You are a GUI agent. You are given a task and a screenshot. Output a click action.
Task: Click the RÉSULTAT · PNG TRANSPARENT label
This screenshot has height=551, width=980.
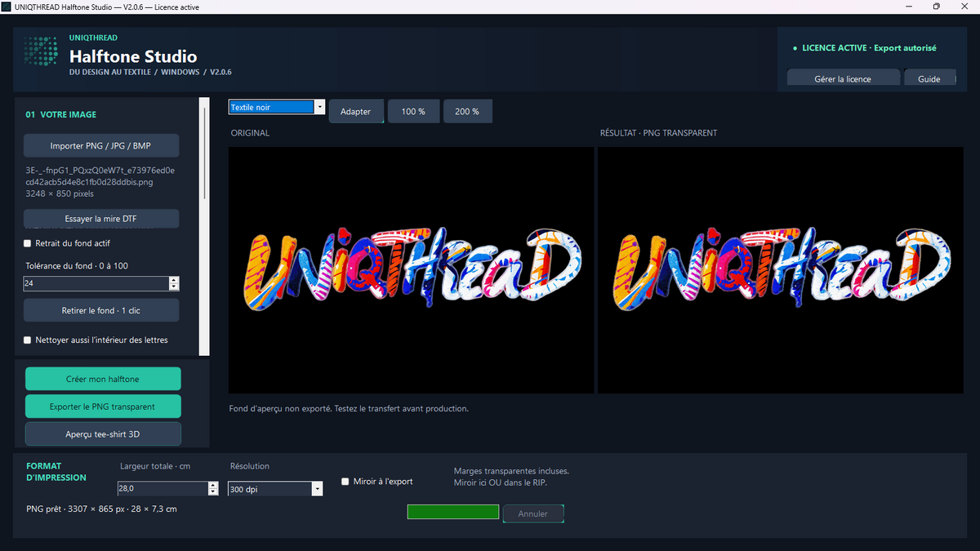[x=659, y=133]
